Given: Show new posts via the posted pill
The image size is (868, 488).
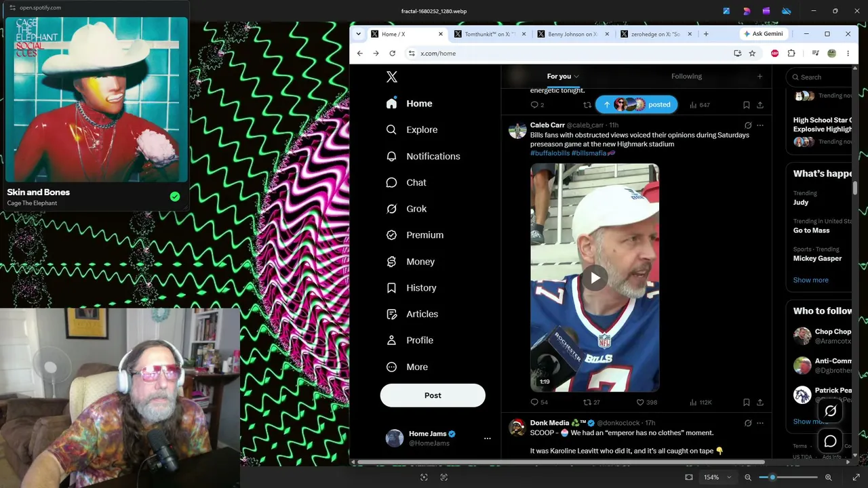Looking at the screenshot, I should point(636,104).
